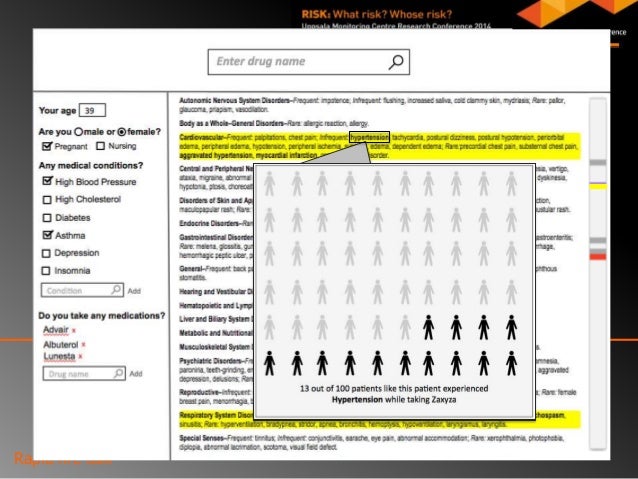
Task: Select the female radio button
Action: 122,132
